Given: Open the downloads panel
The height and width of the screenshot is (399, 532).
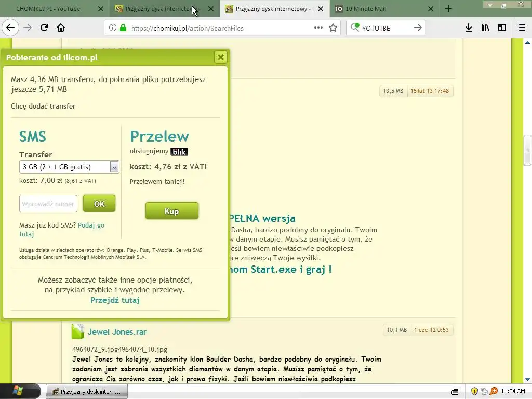Looking at the screenshot, I should click(469, 28).
